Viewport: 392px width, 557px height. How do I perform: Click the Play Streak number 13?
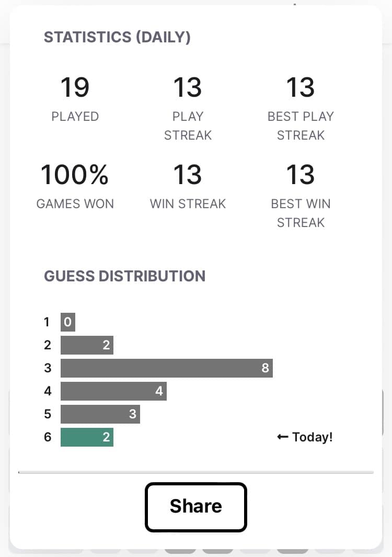[188, 87]
